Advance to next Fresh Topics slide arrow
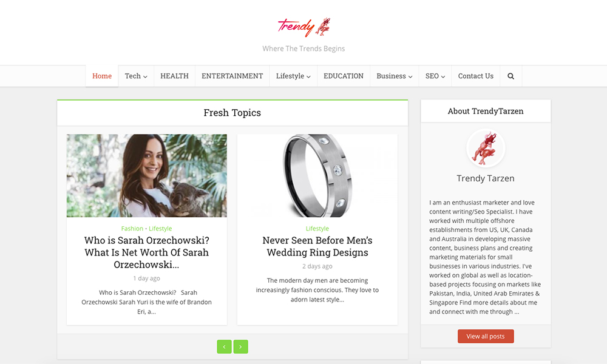The width and height of the screenshot is (607, 364). (x=240, y=346)
